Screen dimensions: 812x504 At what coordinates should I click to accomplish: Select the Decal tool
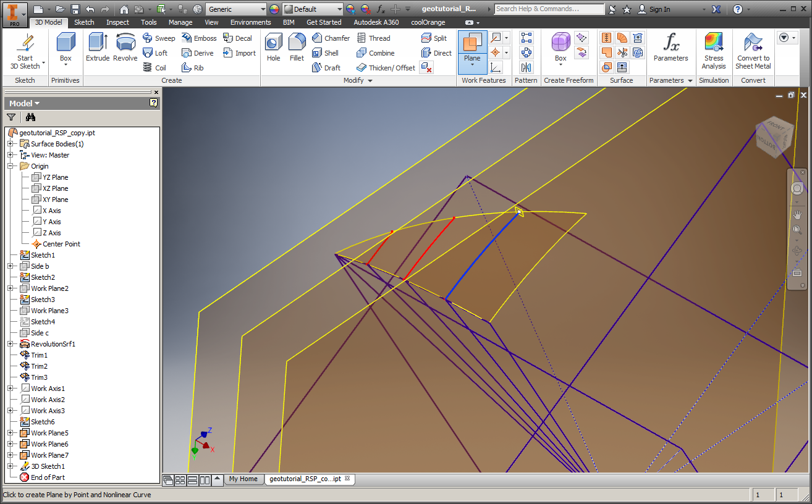click(x=237, y=38)
